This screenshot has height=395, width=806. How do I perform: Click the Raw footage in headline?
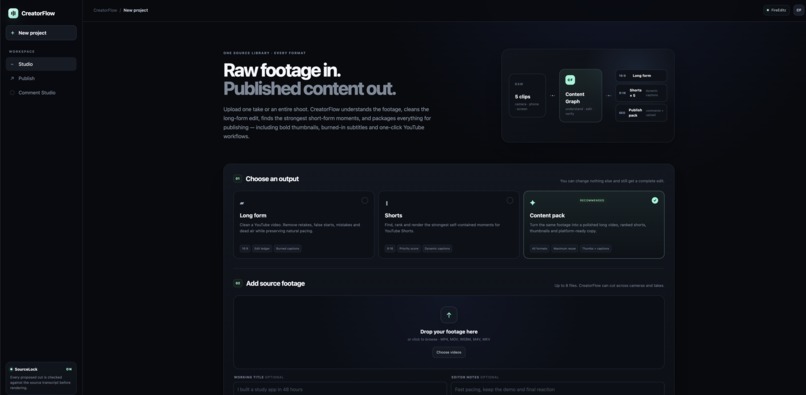282,70
